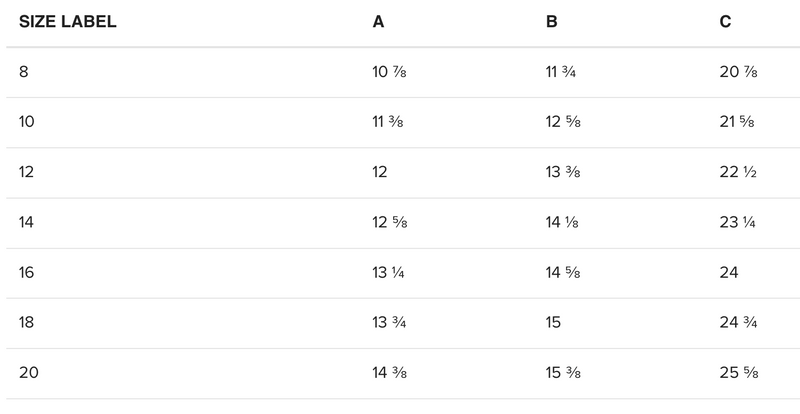This screenshot has width=800, height=414.
Task: Click the 13 ¾ value in column A
Action: pos(389,322)
